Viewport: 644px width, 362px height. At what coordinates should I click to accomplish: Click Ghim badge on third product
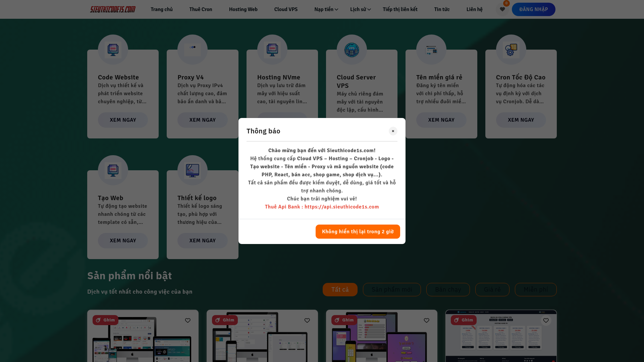click(x=344, y=320)
